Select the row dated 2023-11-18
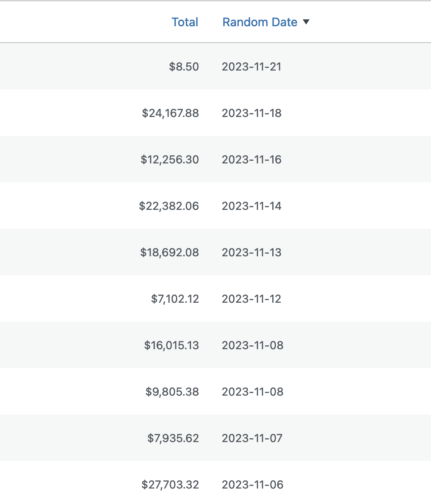Image resolution: width=431 pixels, height=504 pixels. [x=252, y=113]
